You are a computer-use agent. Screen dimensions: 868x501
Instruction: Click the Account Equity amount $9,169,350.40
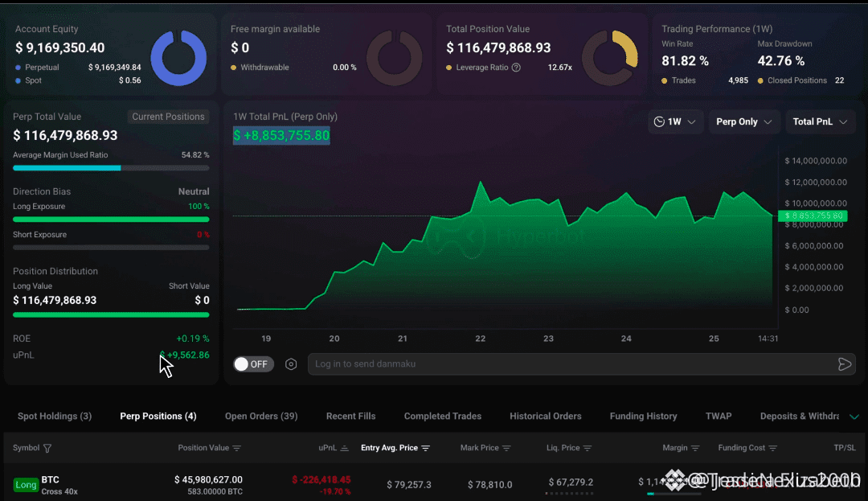(59, 48)
